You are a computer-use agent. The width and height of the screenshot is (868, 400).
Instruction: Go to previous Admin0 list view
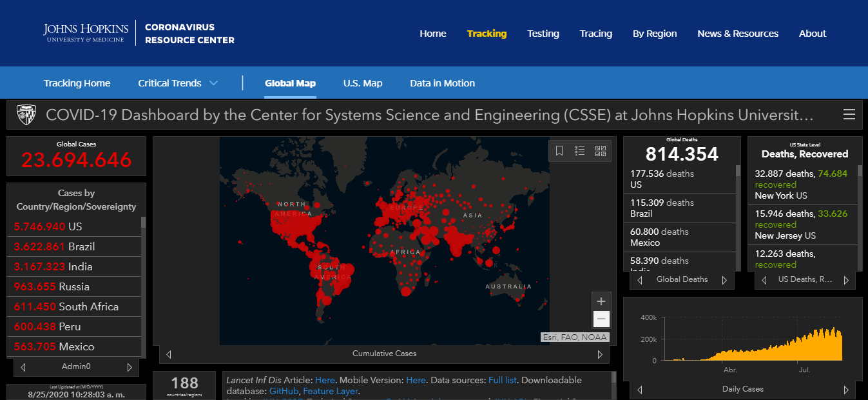coord(23,367)
